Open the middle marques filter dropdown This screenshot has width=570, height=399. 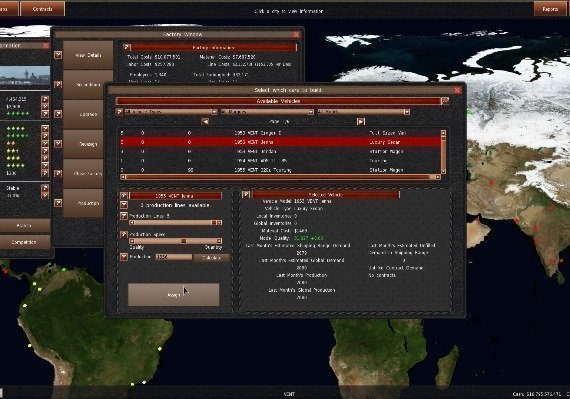(267, 112)
